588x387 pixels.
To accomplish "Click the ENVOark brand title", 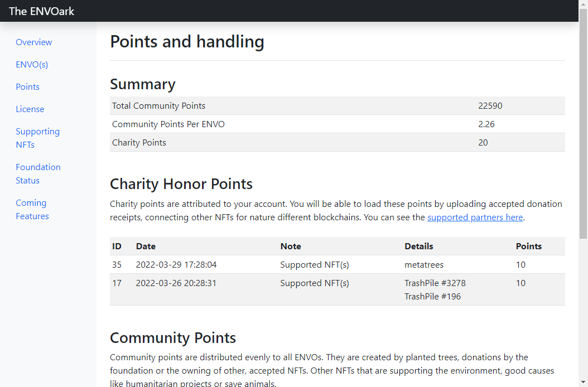I will [42, 11].
